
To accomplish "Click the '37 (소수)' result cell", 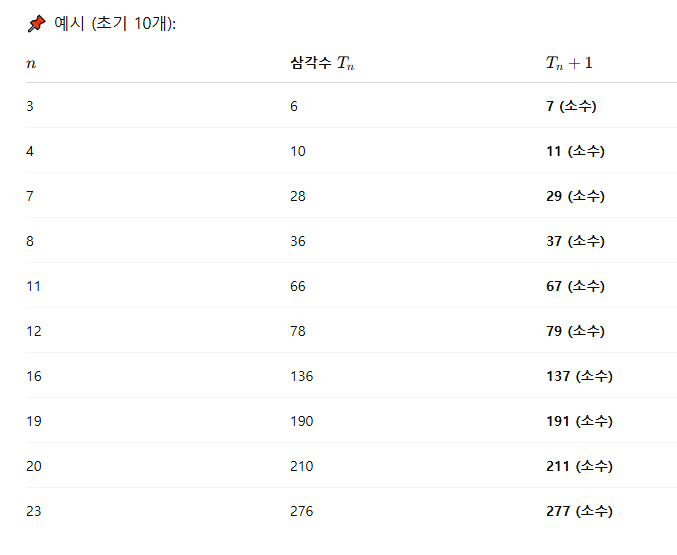I will point(575,241).
